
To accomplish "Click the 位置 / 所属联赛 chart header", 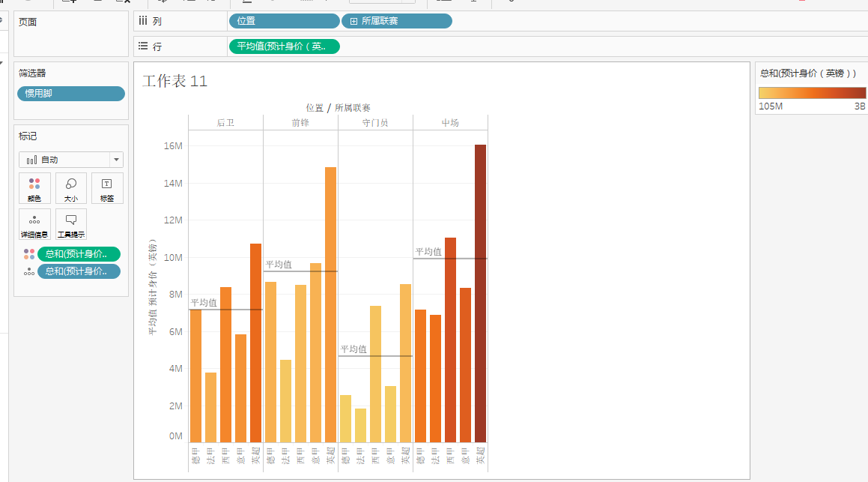I will (339, 107).
